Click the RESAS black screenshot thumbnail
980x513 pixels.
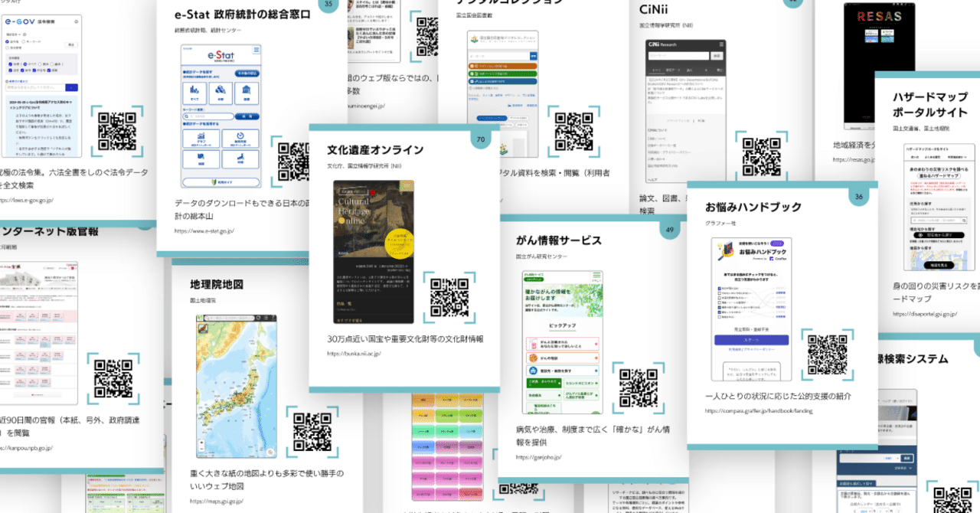coord(879,65)
